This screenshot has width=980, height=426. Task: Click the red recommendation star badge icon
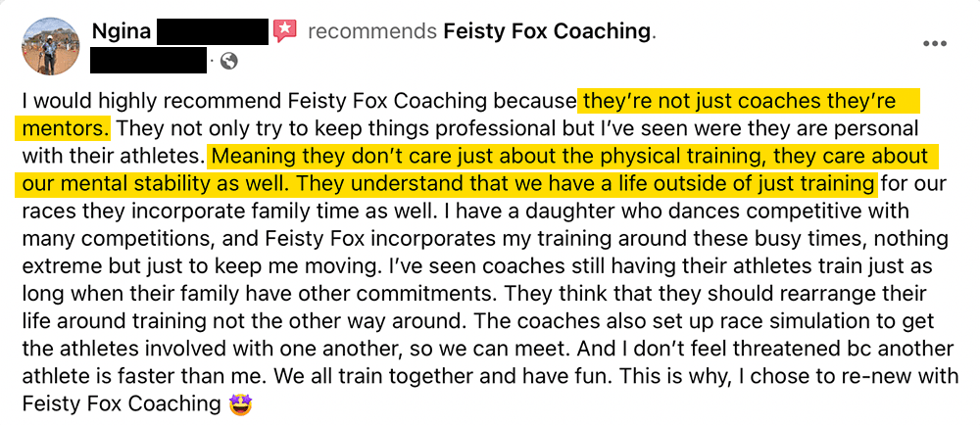click(x=284, y=30)
